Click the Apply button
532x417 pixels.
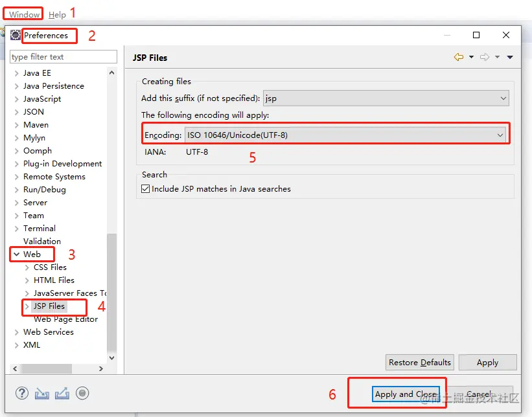click(x=487, y=363)
